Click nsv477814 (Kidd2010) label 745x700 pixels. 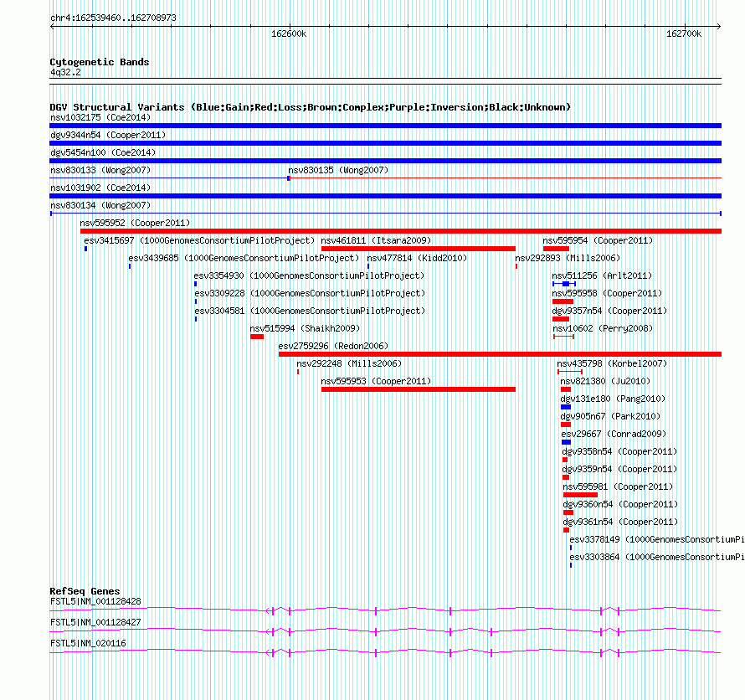point(417,258)
